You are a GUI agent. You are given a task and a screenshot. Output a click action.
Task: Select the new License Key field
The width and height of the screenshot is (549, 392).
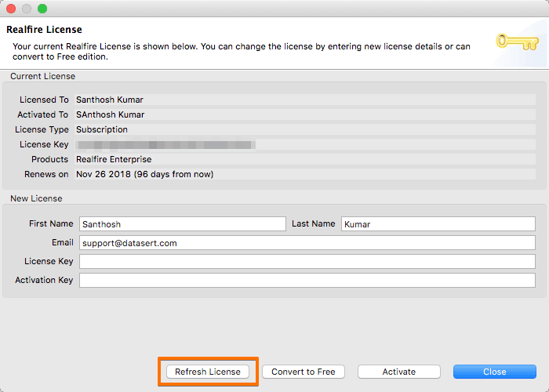307,261
